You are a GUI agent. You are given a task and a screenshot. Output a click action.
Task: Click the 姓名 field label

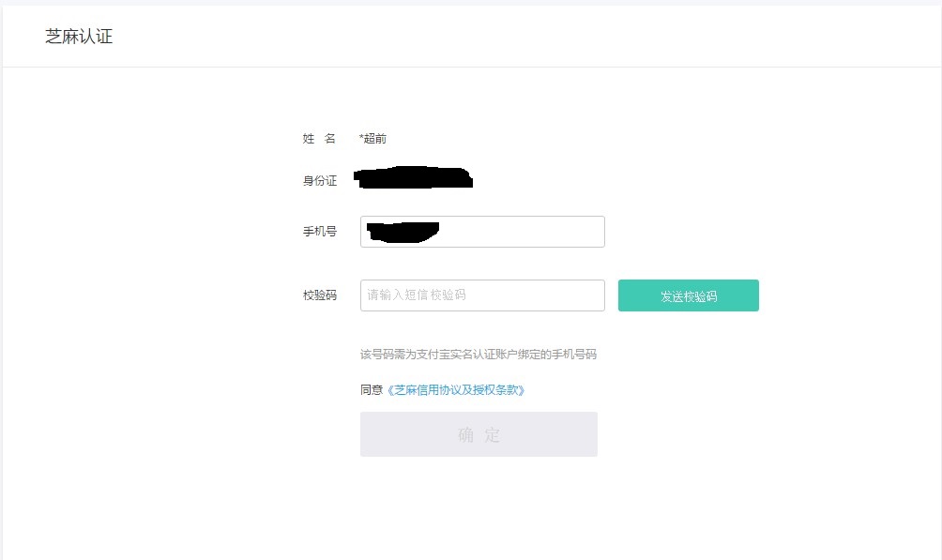319,139
